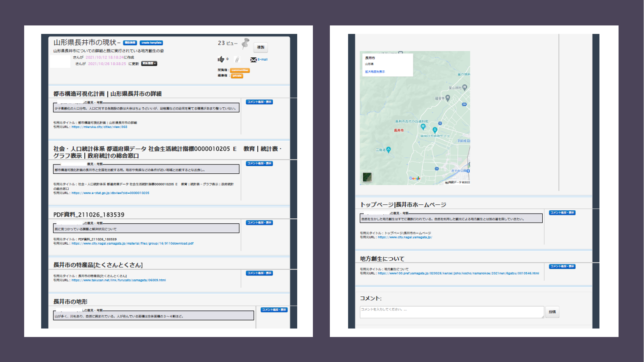Click the create template button
This screenshot has height=362, width=644.
click(151, 43)
